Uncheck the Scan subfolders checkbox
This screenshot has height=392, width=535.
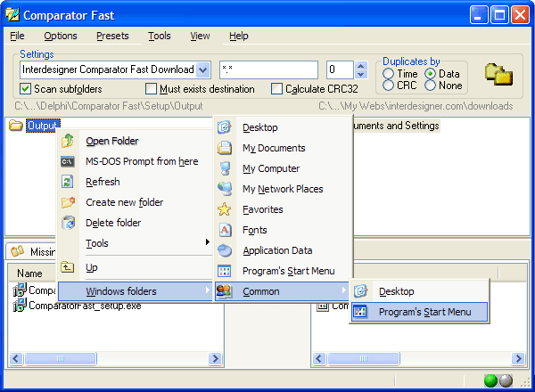coord(25,89)
